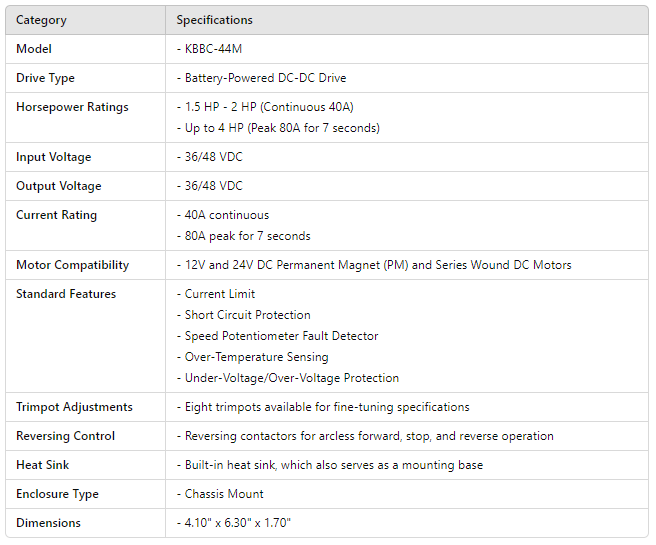The image size is (656, 545).
Task: Select the 1.5 HP - 2 HP line
Action: pyautogui.click(x=269, y=107)
